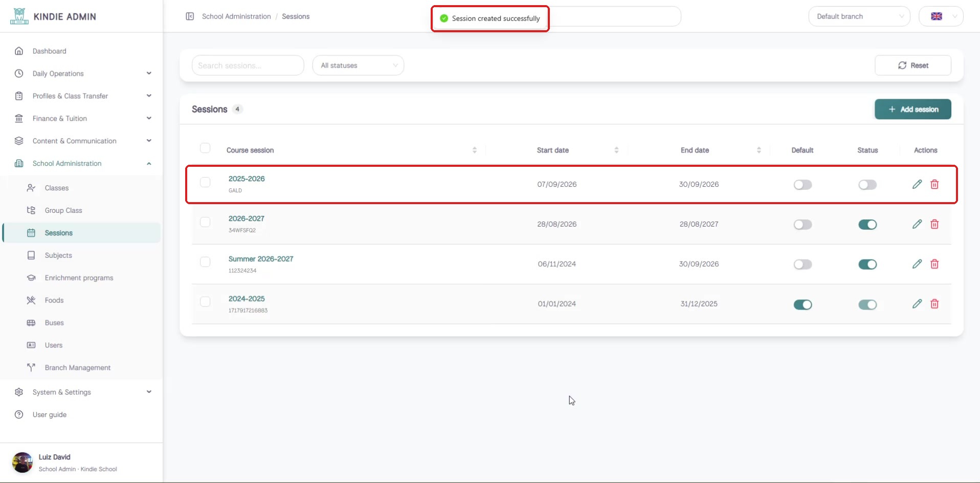Sort by End date column arrows
The image size is (980, 483).
(x=759, y=150)
